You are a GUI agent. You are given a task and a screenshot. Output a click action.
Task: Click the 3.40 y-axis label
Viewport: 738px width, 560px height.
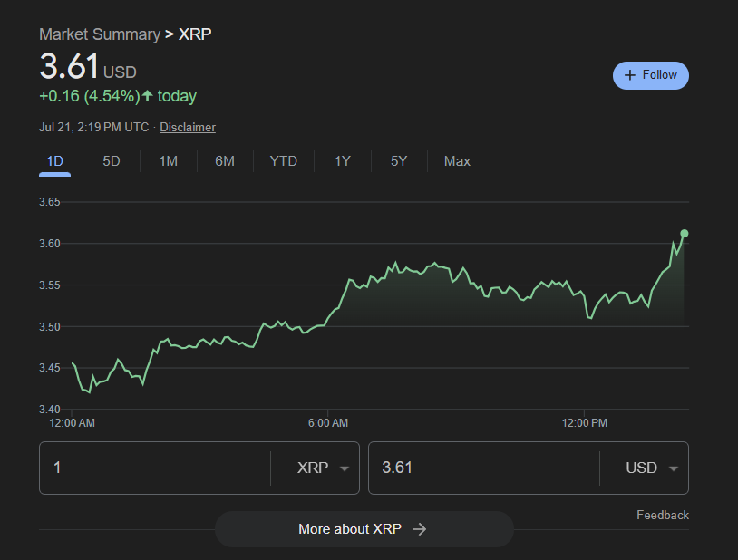(x=50, y=409)
